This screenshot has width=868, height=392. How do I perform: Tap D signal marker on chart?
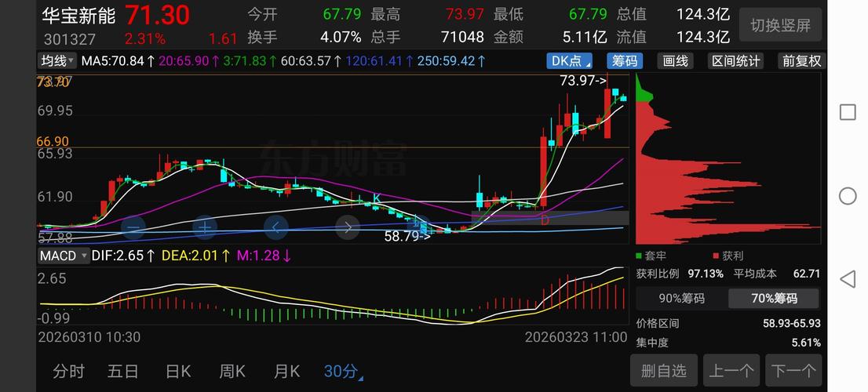point(545,220)
